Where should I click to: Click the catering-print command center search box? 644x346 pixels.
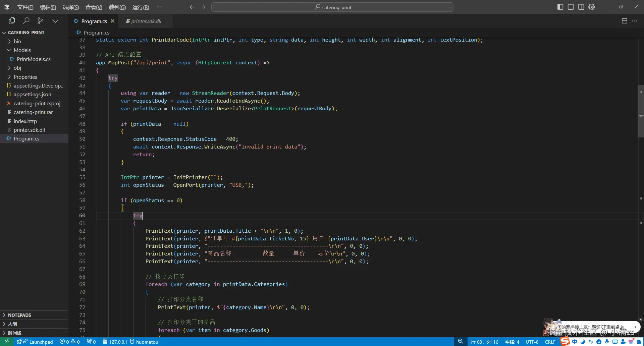tap(332, 7)
